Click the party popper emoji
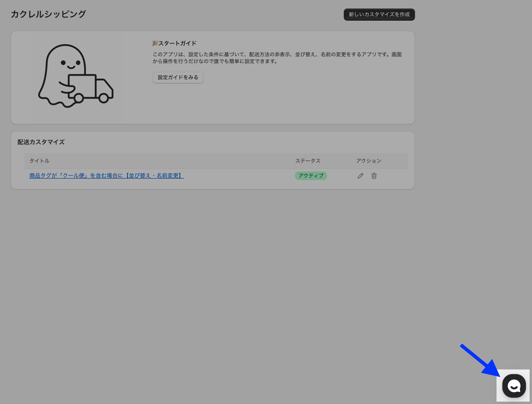Screen dimensions: 532x404 [155, 43]
